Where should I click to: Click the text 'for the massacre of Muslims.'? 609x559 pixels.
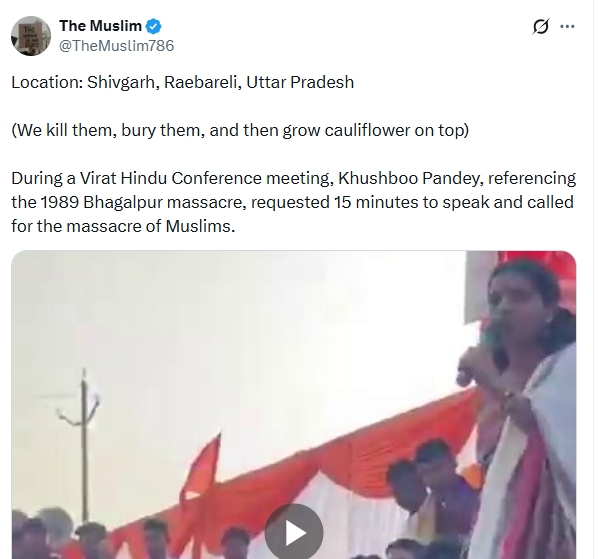click(123, 226)
